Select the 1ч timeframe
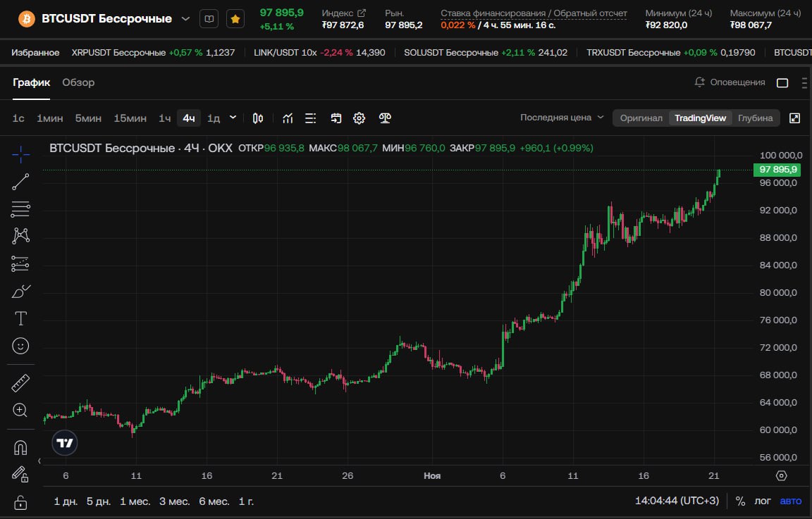 [x=165, y=118]
